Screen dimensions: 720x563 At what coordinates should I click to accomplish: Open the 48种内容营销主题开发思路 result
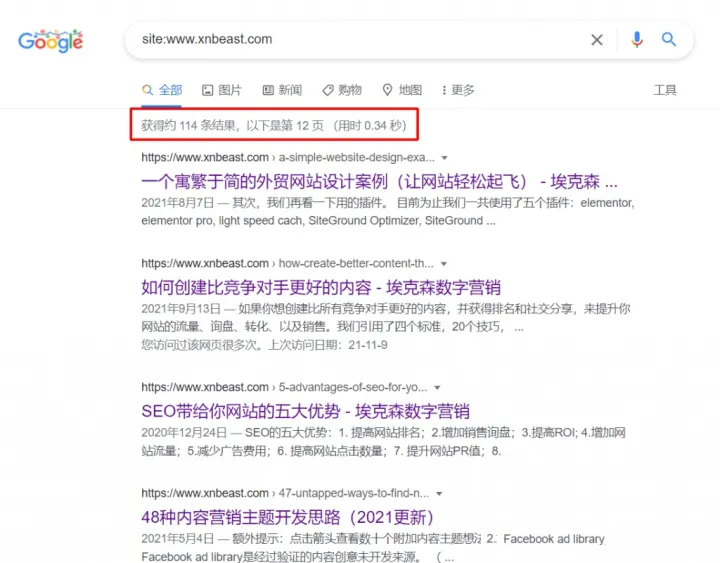point(287,517)
